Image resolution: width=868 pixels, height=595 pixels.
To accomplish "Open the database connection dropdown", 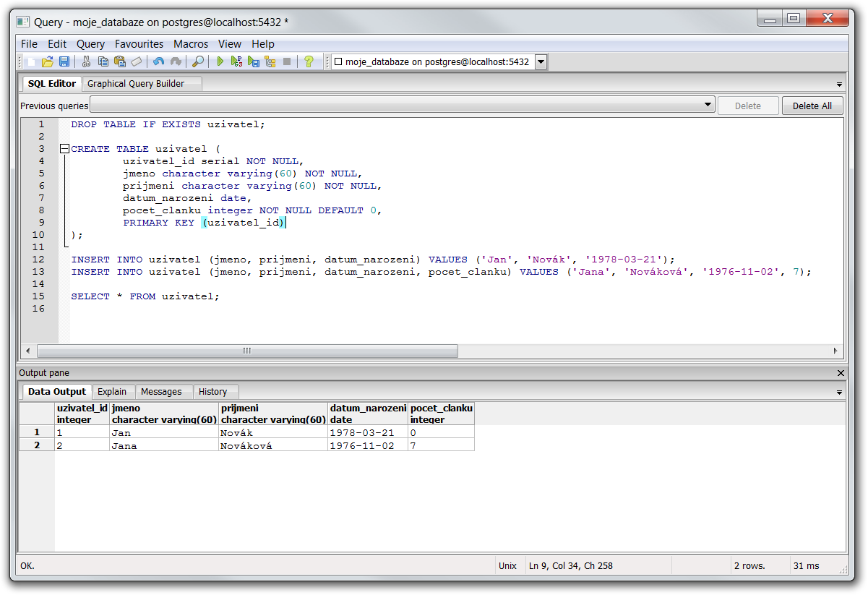I will click(541, 62).
